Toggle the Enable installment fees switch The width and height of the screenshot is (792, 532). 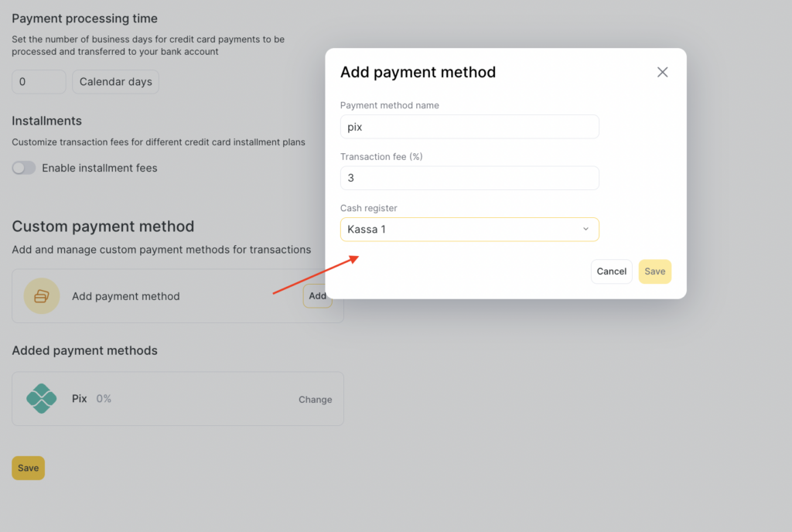24,168
